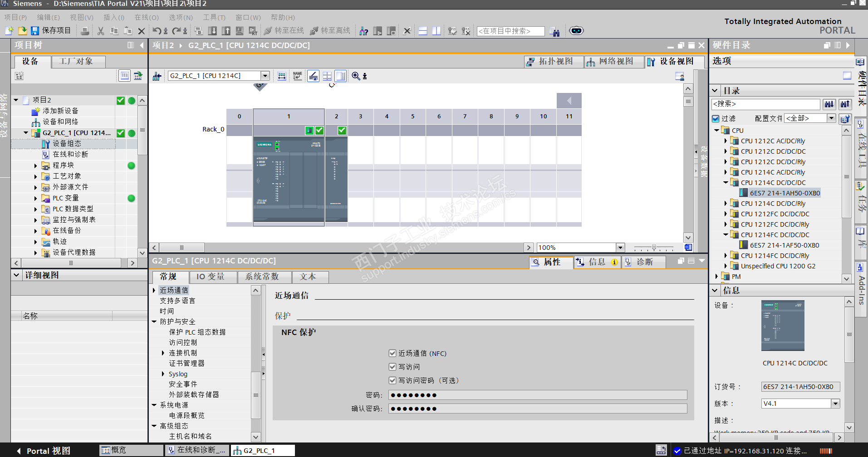Click the accessible devices icon

(363, 31)
